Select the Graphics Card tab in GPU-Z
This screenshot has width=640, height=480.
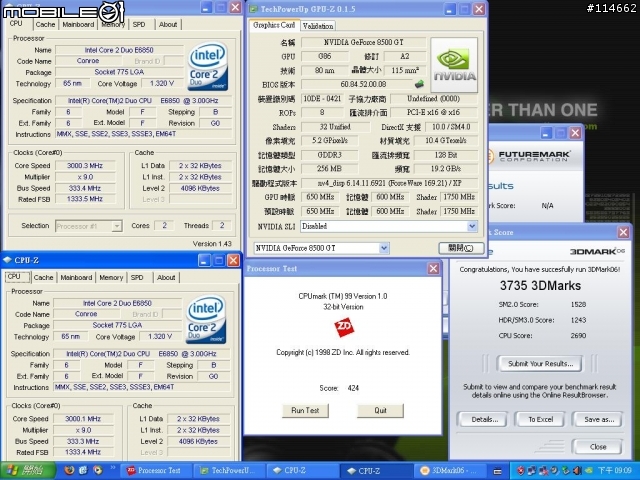(274, 25)
